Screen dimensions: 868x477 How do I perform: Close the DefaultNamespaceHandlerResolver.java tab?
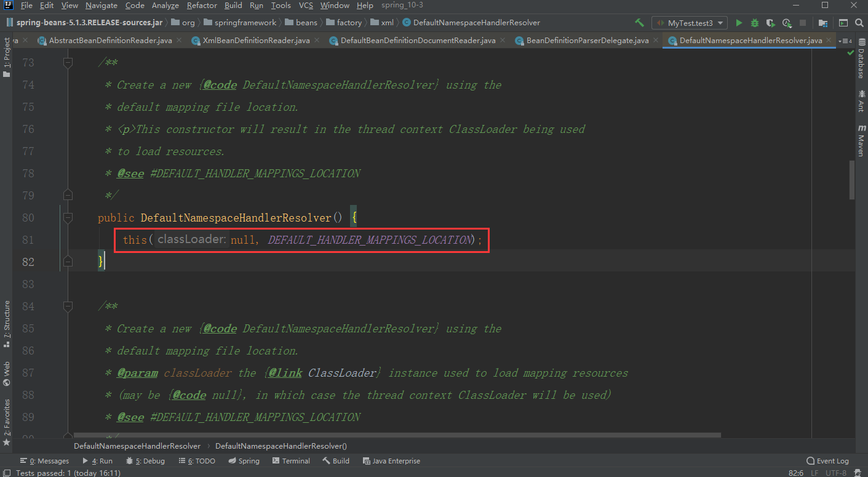point(829,41)
